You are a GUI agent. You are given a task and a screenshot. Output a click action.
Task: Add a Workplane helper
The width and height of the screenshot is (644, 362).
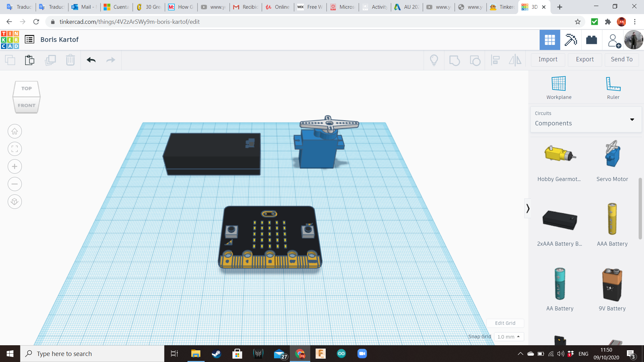coord(558,87)
